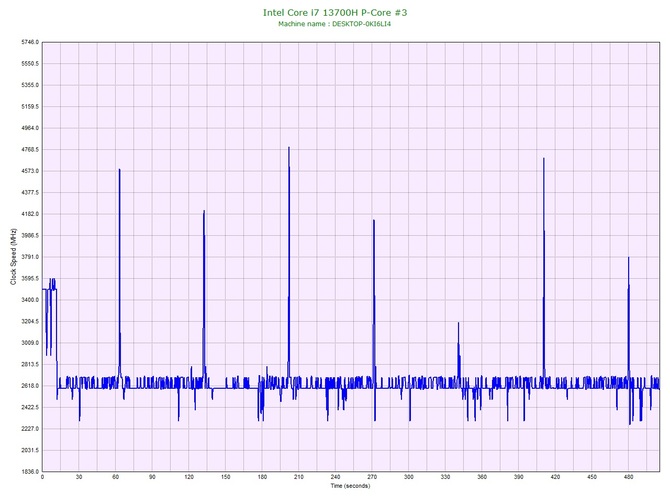Click the 2422.5 y-axis label
The image size is (670, 503).
pyautogui.click(x=30, y=407)
